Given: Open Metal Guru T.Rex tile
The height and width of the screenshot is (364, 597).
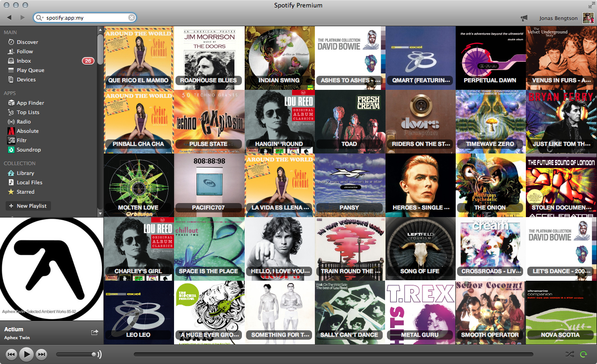Looking at the screenshot, I should point(420,313).
